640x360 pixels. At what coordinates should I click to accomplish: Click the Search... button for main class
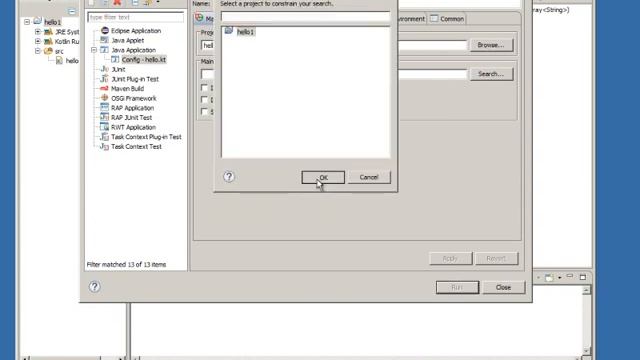coord(491,74)
